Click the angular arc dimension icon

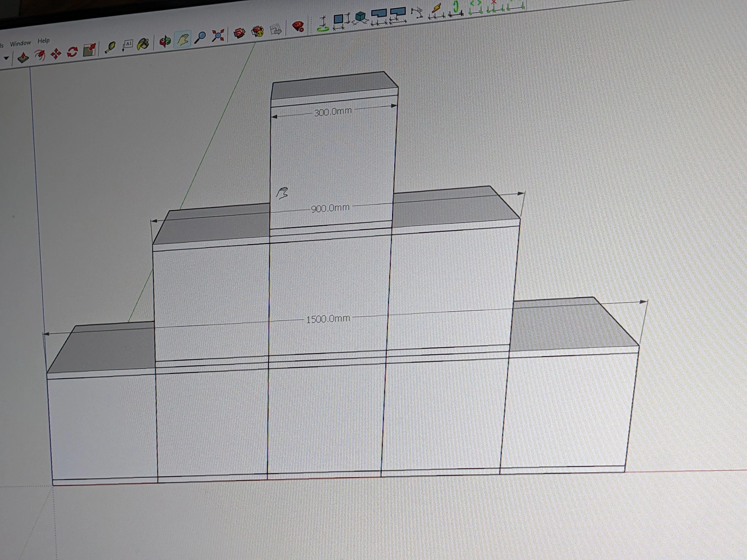pos(417,13)
